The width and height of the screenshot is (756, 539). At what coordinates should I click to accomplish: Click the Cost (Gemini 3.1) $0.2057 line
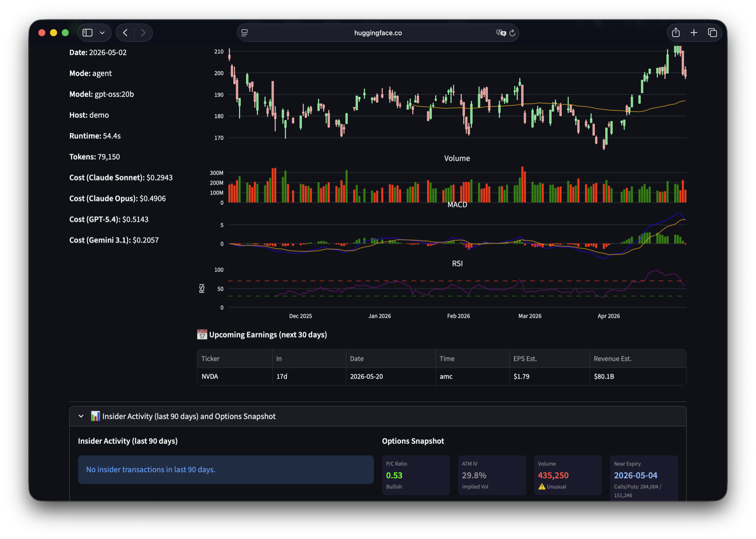pyautogui.click(x=114, y=240)
